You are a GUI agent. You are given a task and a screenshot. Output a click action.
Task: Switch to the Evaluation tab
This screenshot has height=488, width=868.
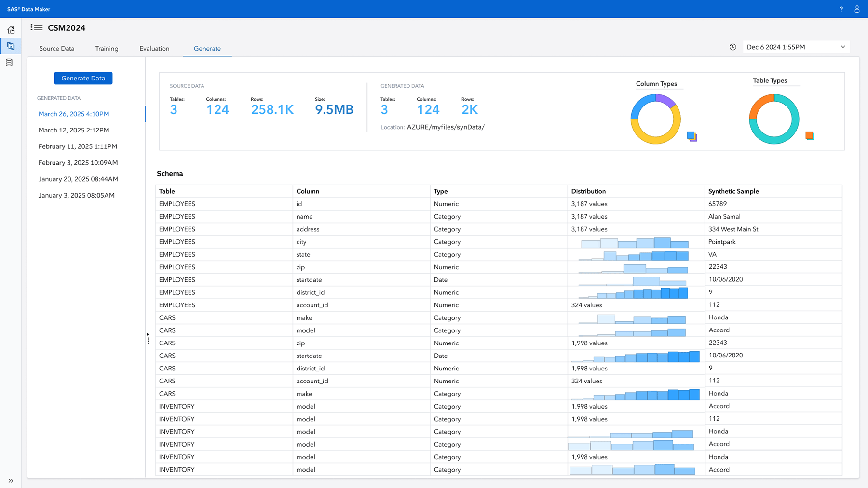(154, 48)
